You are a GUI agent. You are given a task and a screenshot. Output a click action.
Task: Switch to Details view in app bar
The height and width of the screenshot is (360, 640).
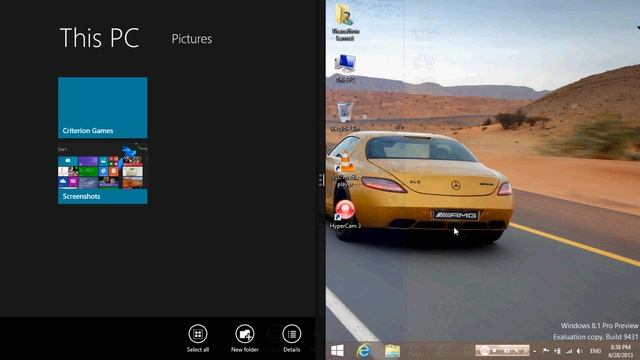291,338
